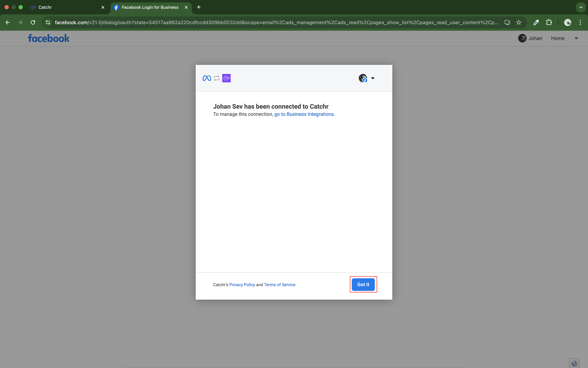Click the install app icon in address bar
This screenshot has width=588, height=368.
(x=507, y=22)
